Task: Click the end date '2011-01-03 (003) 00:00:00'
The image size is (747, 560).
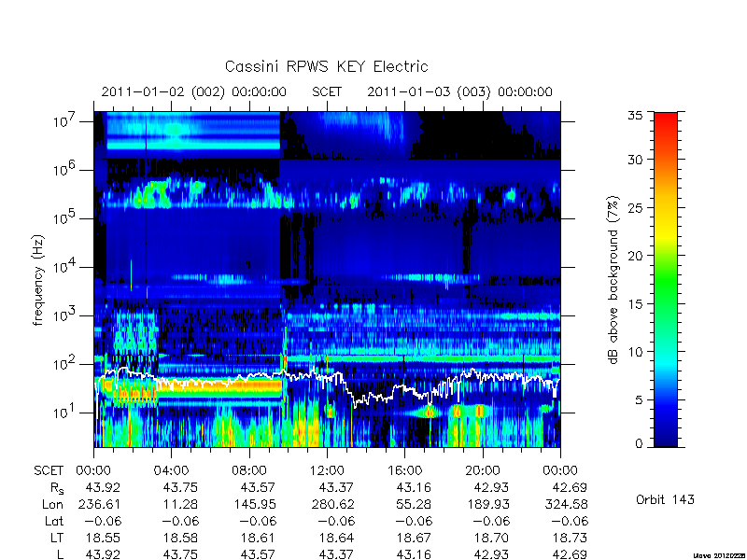Action: 459,91
